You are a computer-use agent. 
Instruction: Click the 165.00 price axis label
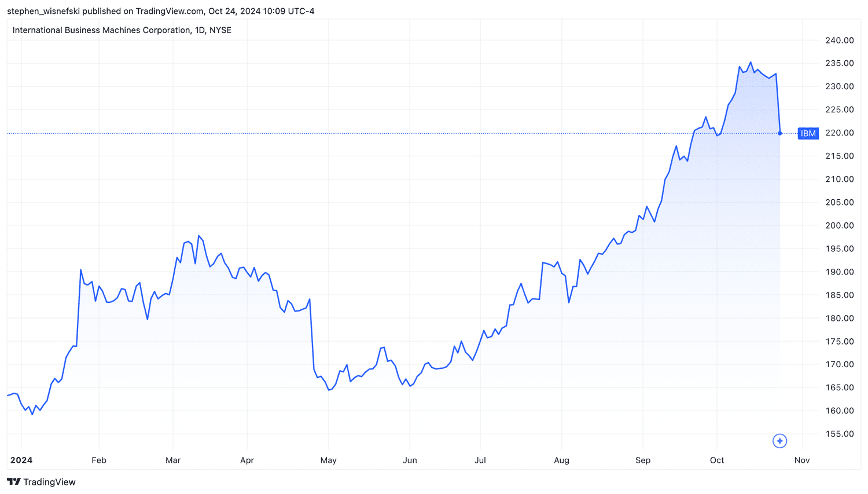coord(840,387)
